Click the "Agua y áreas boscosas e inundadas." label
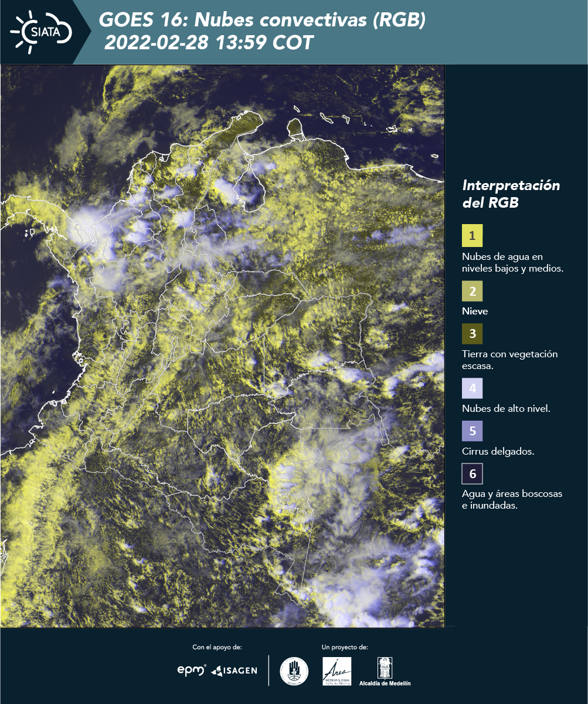 (x=512, y=499)
